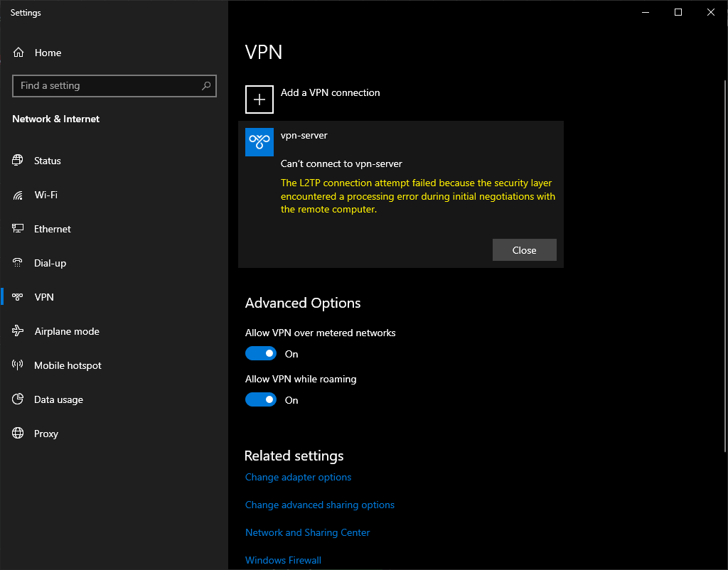Click the Mobile hotspot antenna icon
Image resolution: width=728 pixels, height=570 pixels.
pyautogui.click(x=18, y=365)
